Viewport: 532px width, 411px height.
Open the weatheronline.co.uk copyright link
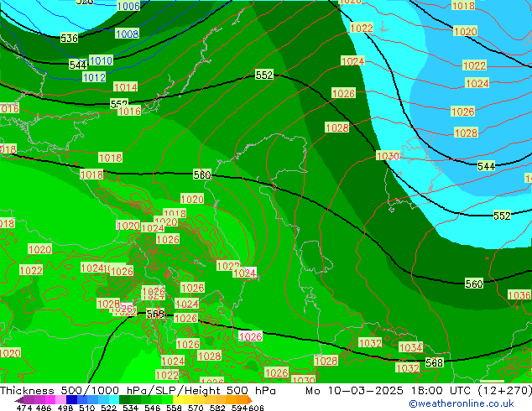tap(461, 403)
